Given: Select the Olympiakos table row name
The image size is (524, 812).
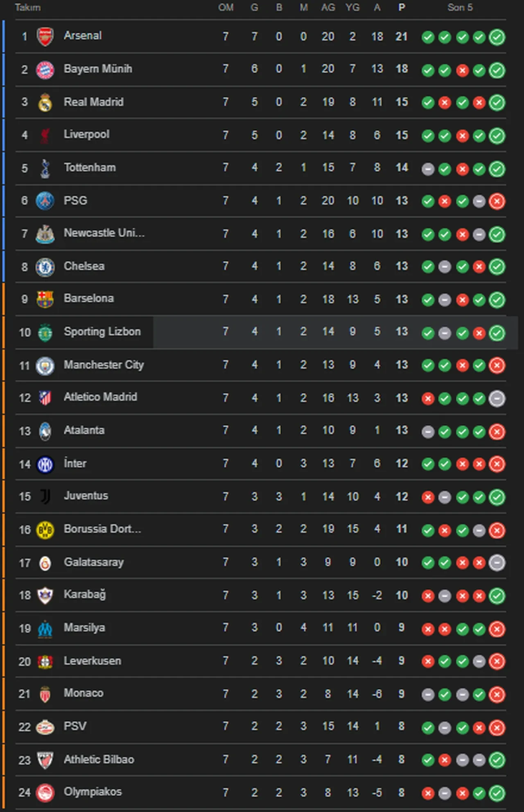Looking at the screenshot, I should [x=93, y=792].
